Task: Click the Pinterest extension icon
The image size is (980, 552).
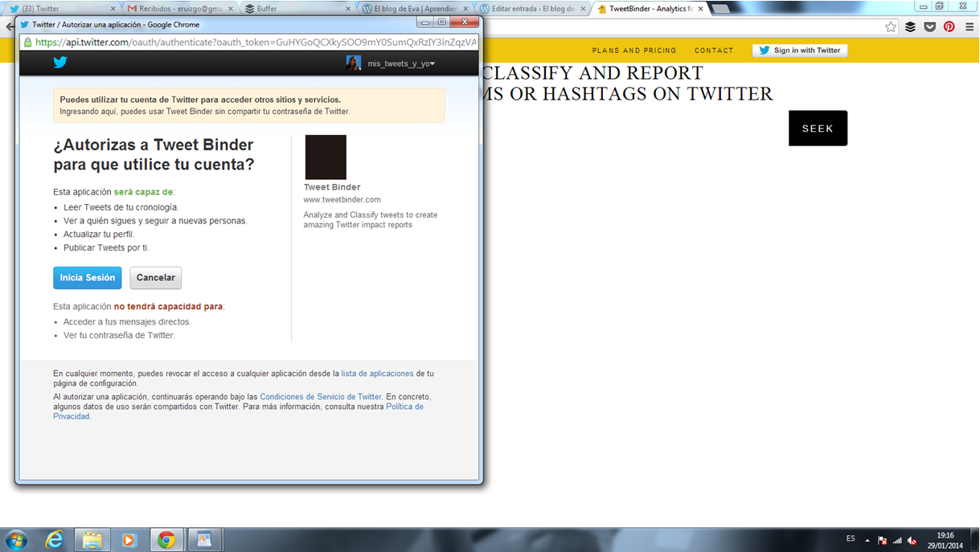Action: [949, 27]
